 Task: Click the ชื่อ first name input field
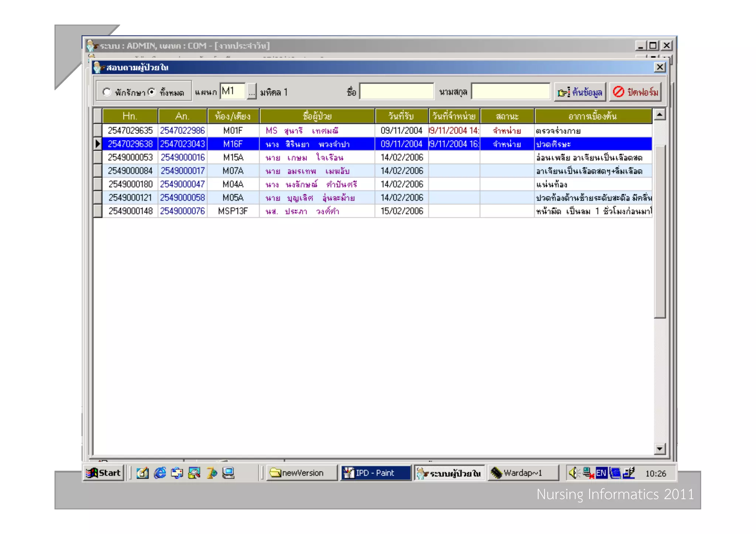click(396, 92)
